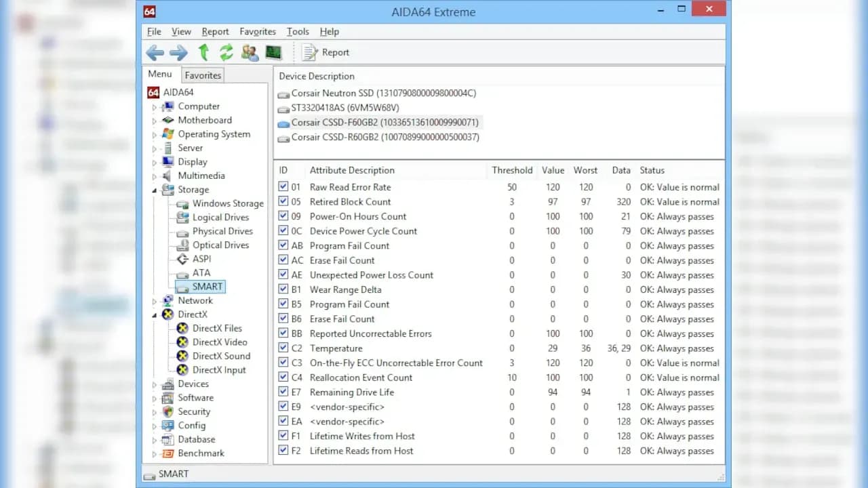Viewport: 868px width, 488px height.
Task: Open the users icon in toolbar
Action: click(250, 52)
